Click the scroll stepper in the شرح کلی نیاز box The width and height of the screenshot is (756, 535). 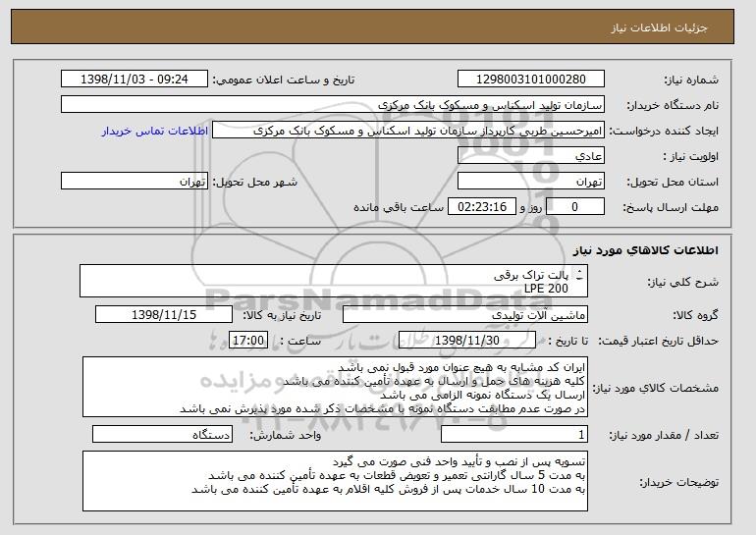pos(579,275)
